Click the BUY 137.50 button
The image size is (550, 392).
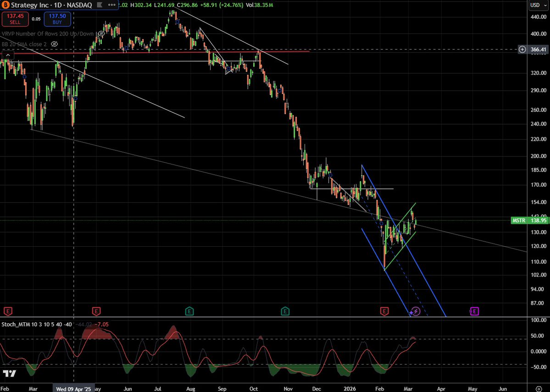57,19
